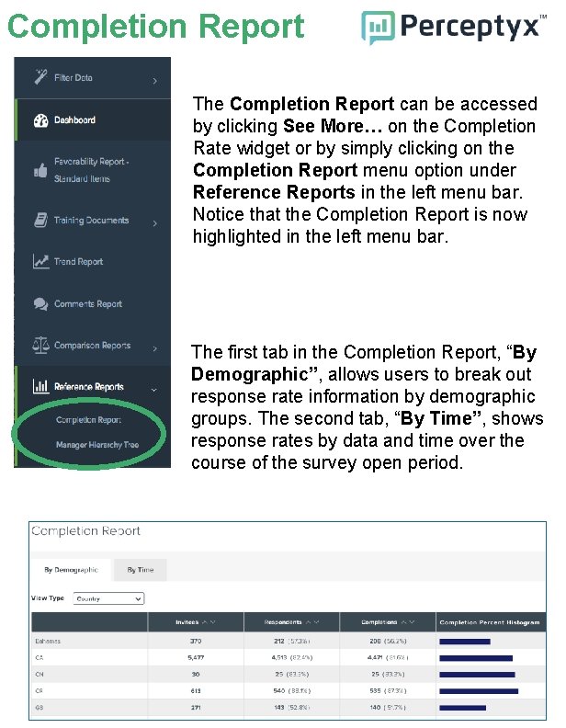Click the Filter Data wand icon

click(x=40, y=76)
